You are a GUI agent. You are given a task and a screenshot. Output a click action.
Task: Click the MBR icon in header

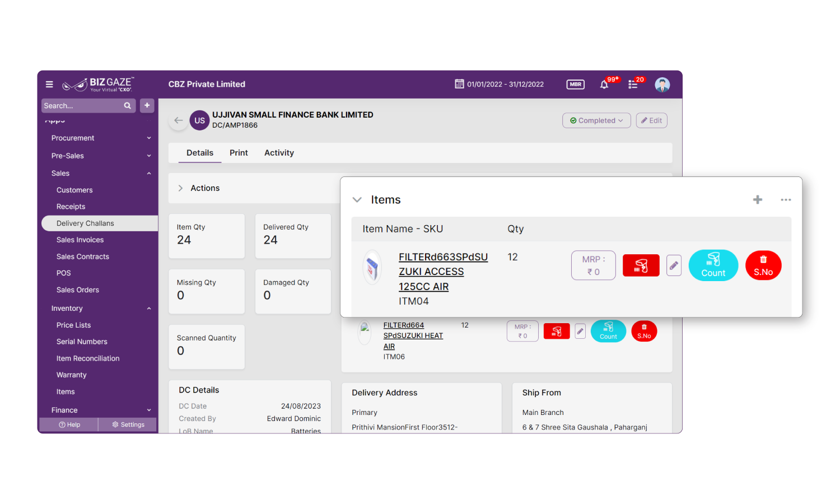point(576,85)
